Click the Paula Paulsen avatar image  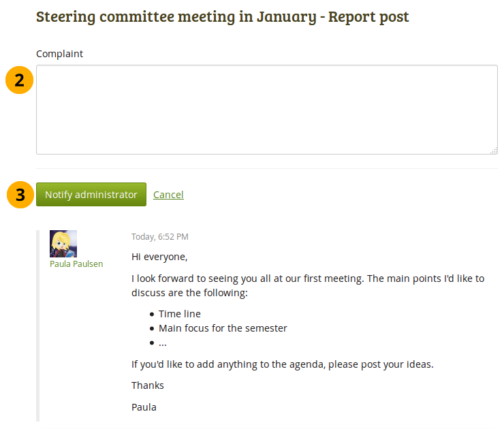coord(63,244)
